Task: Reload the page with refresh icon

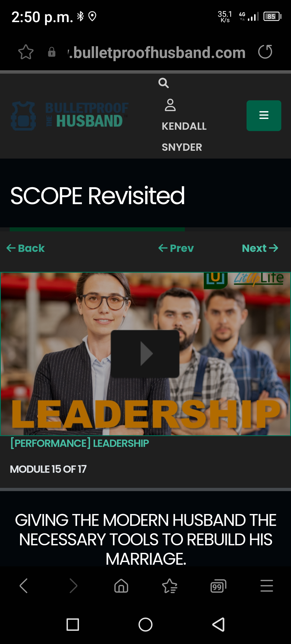Action: coord(265,52)
